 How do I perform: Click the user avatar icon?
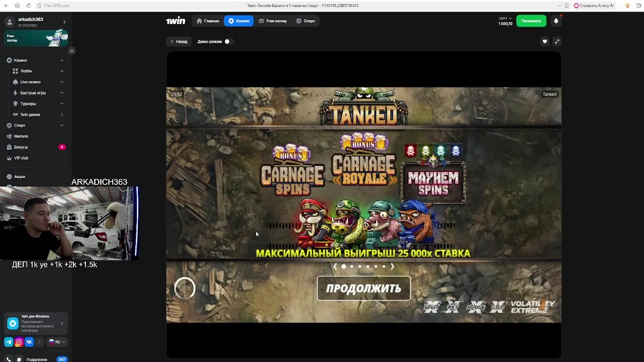(x=10, y=22)
